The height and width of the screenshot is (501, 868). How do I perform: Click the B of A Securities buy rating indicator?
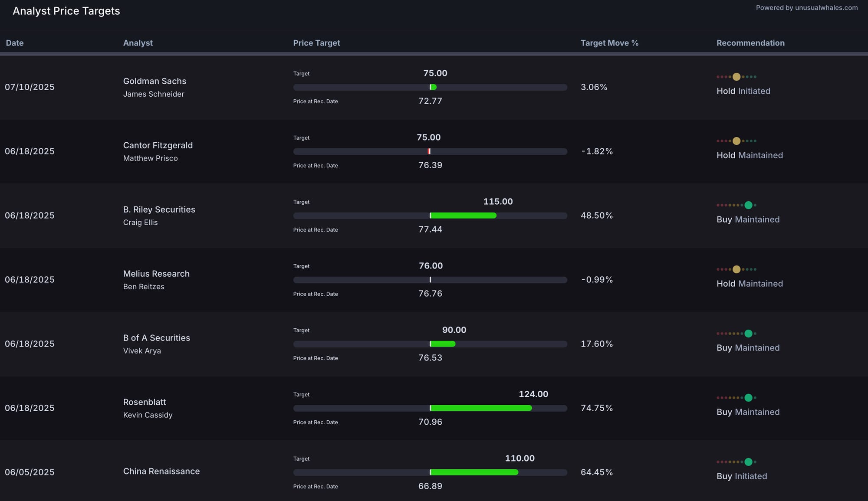(x=736, y=334)
